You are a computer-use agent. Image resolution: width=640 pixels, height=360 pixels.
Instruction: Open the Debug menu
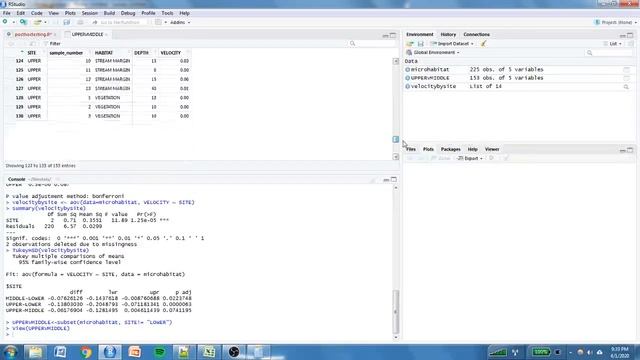pos(128,13)
